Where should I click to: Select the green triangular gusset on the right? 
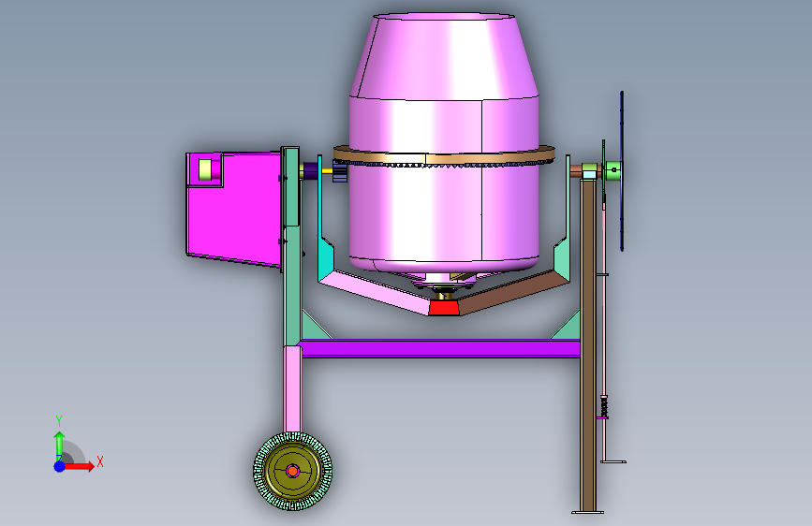(568, 328)
